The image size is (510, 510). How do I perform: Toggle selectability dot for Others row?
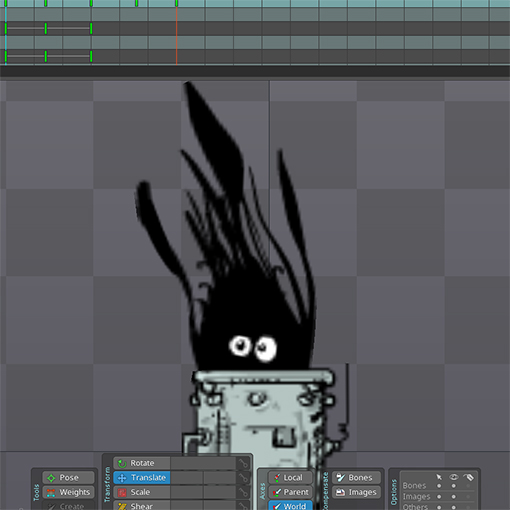(x=439, y=507)
